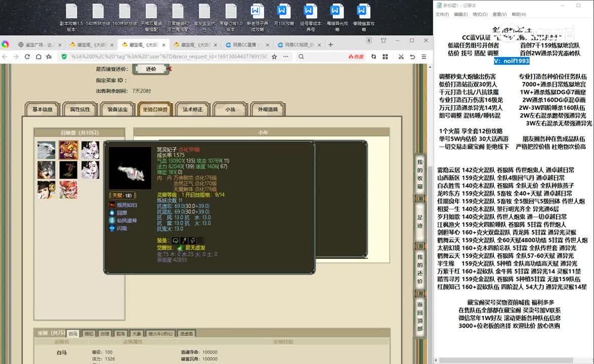
Task: Click the 箭无虚发 awakening skill icon
Action: pos(180,248)
